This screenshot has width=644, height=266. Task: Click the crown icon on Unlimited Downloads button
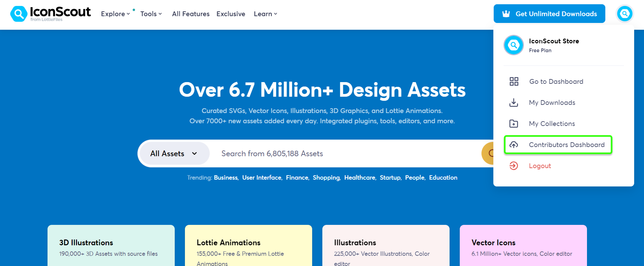pyautogui.click(x=506, y=14)
